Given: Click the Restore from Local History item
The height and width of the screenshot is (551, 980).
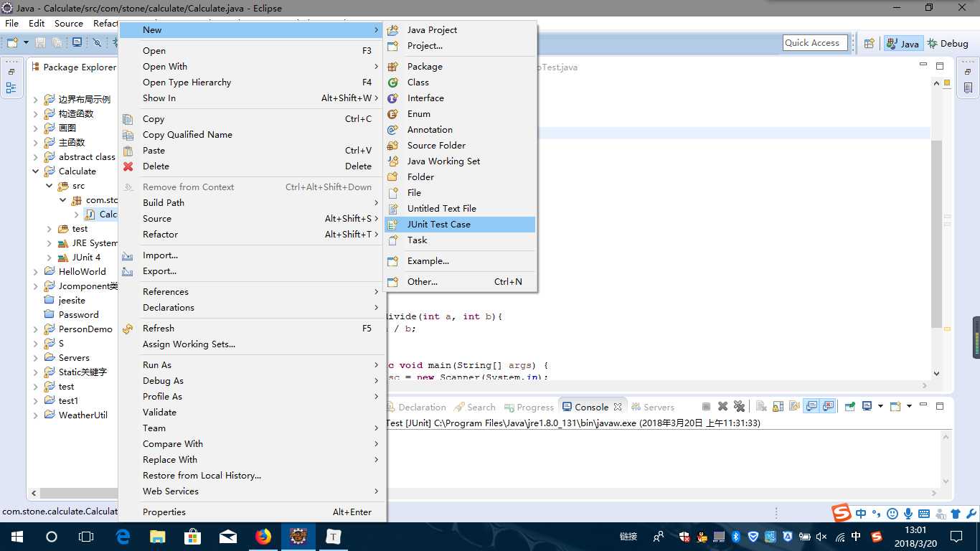Looking at the screenshot, I should (x=253, y=476).
